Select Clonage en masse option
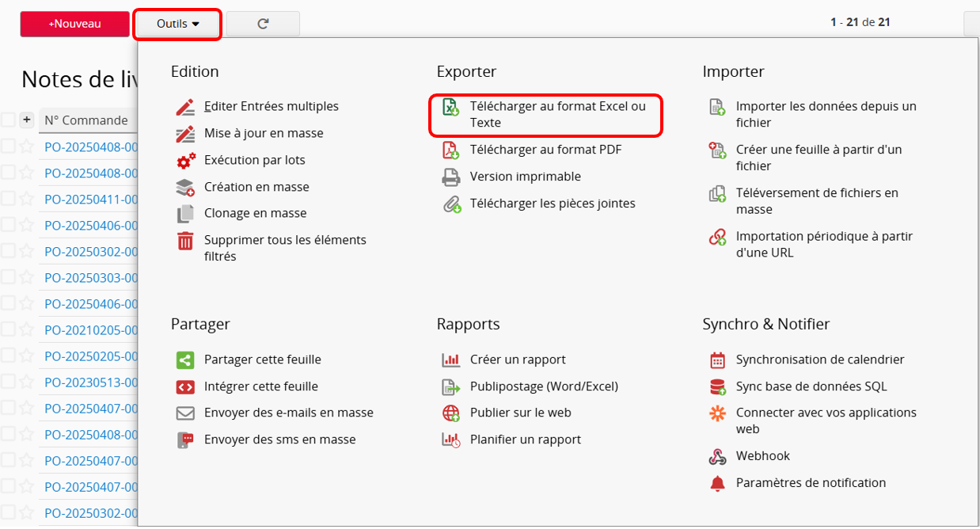 [255, 213]
